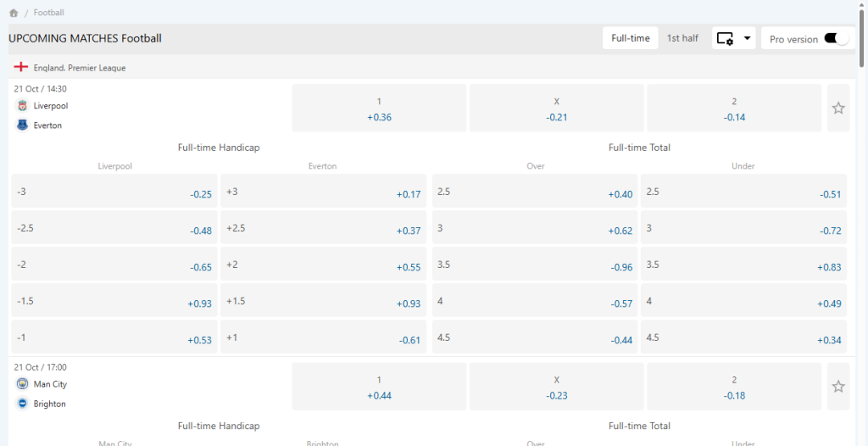Pick Everton +1.5 handicap at +0.93
Viewport: 868px width, 446px height.
(323, 300)
